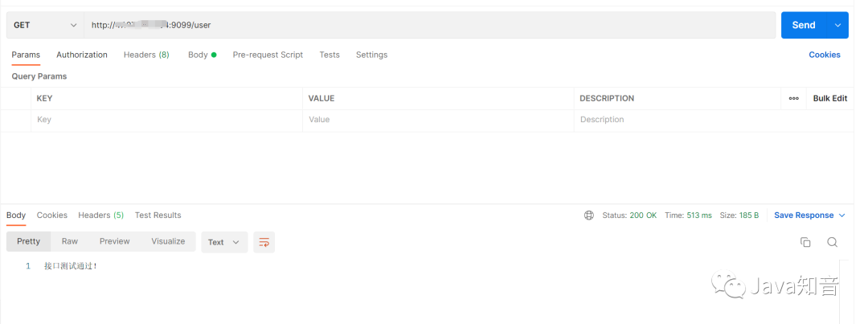This screenshot has width=868, height=324.
Task: Expand the Send button dropdown arrow
Action: click(837, 26)
